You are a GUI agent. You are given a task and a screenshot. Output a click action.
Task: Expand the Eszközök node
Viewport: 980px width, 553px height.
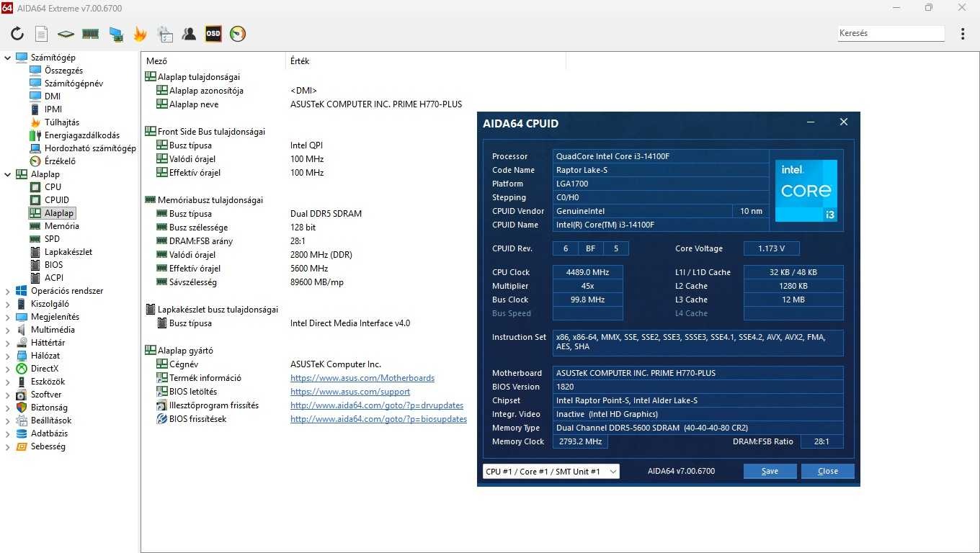pos(8,382)
